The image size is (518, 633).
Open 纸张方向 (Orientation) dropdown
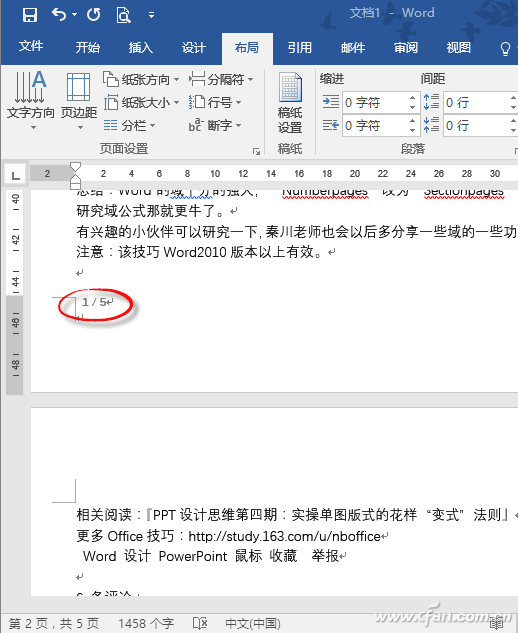(141, 80)
